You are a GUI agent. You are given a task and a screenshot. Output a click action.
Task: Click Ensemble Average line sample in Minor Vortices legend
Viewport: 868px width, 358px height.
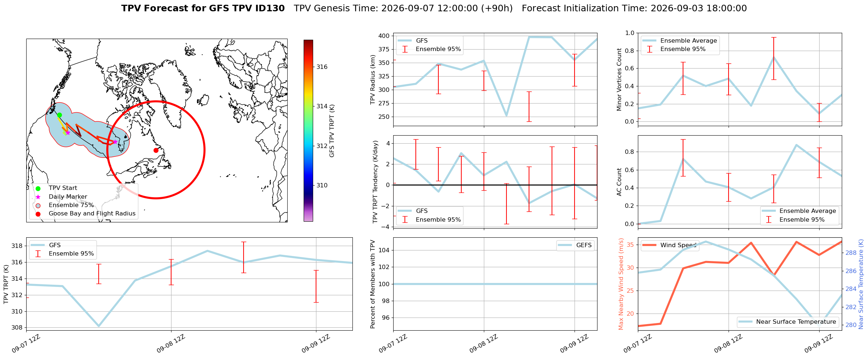click(x=649, y=41)
